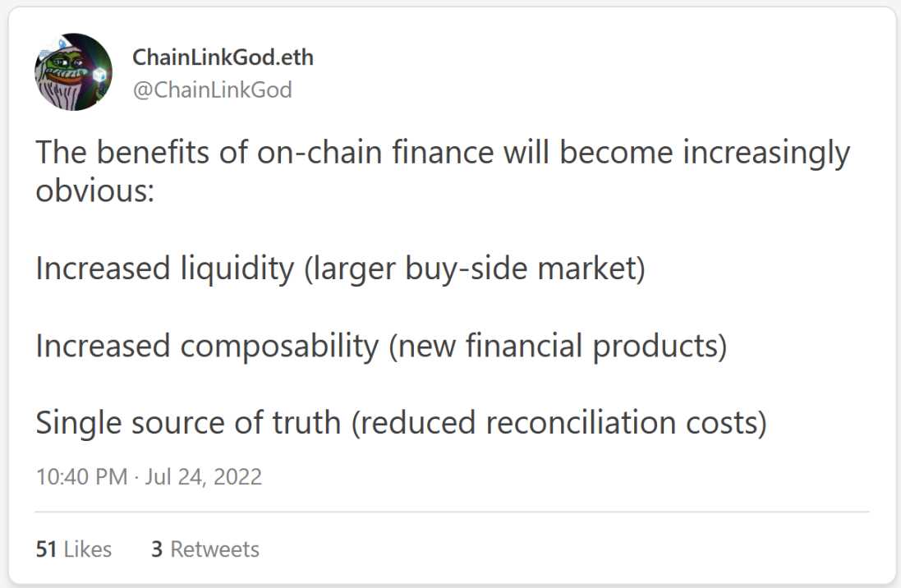Click the word "Likes"

tap(87, 549)
